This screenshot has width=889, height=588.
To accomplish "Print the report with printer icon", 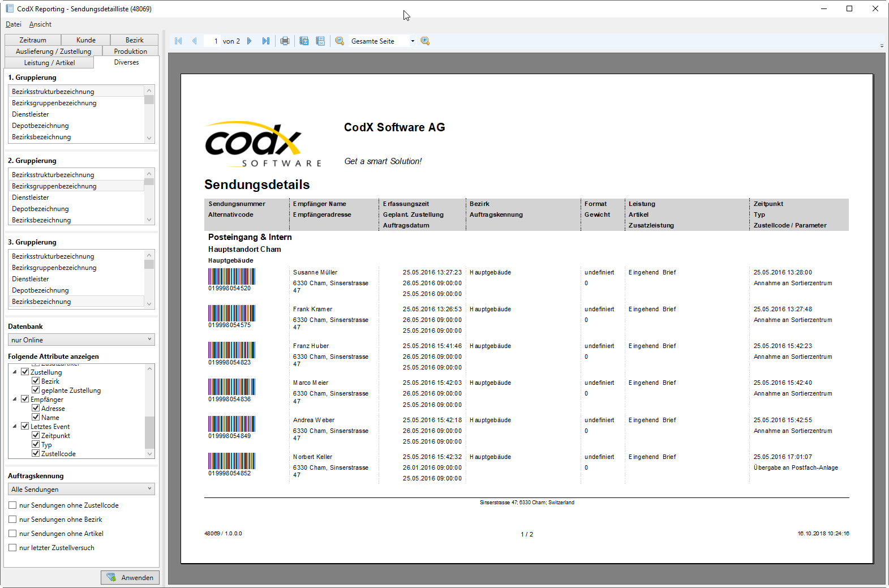I will click(285, 41).
